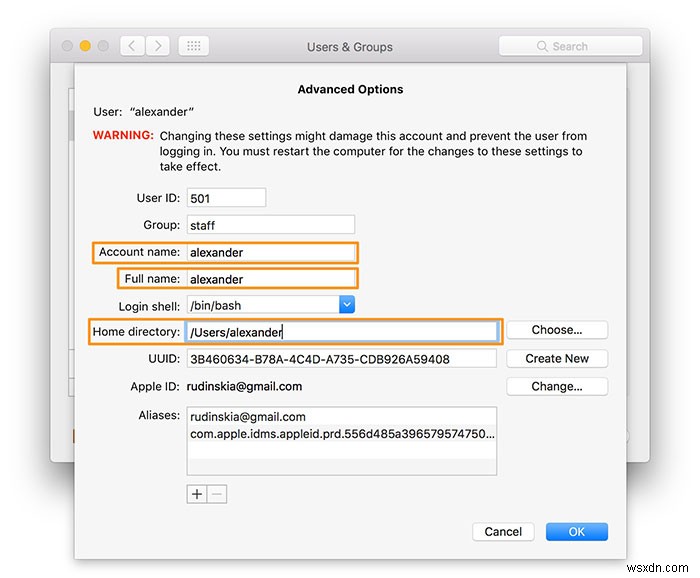Click Create New UUID button
This screenshot has height=578, width=700.
click(x=557, y=358)
